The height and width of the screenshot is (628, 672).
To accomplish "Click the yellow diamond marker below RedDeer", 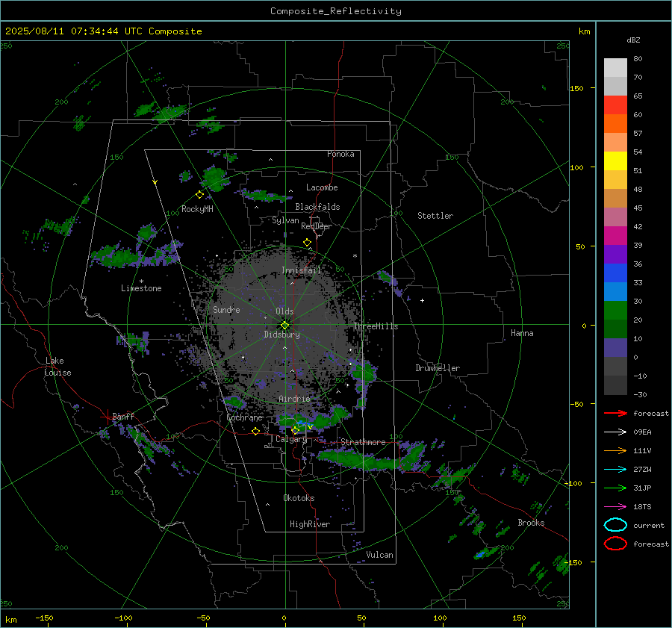I will click(307, 243).
